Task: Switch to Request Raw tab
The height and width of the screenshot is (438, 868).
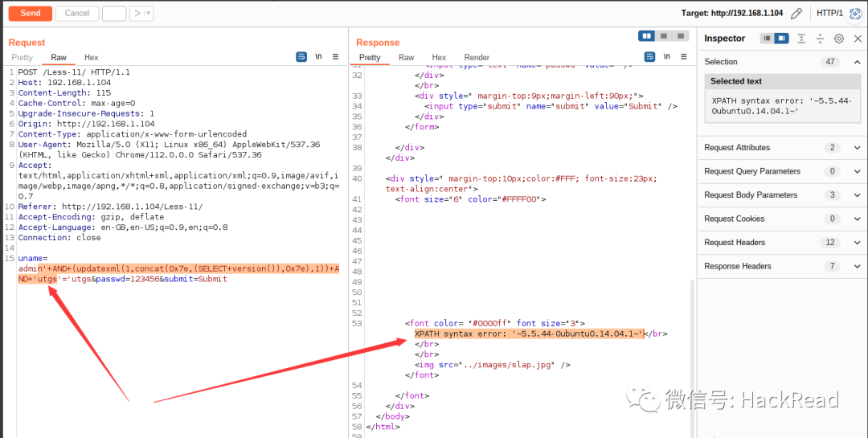Action: click(59, 57)
